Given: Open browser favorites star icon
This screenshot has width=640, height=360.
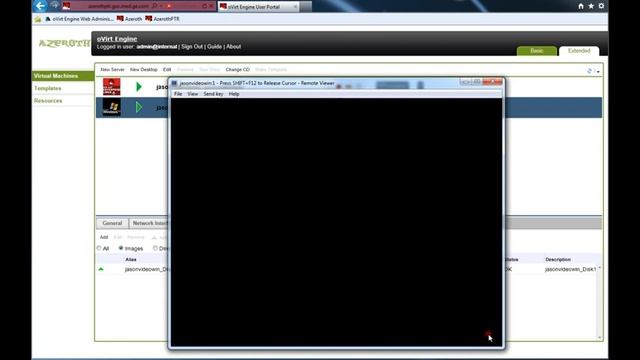Looking at the screenshot, I should click(x=591, y=6).
